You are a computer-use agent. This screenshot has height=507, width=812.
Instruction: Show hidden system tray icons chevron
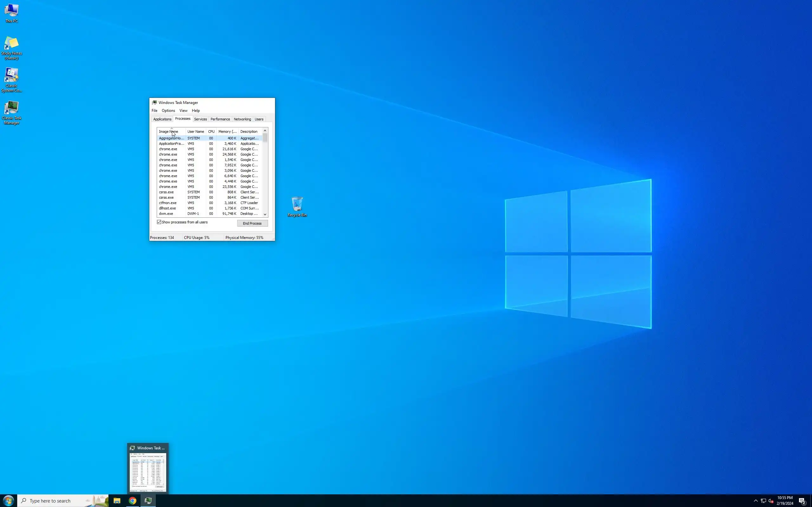[x=756, y=501]
